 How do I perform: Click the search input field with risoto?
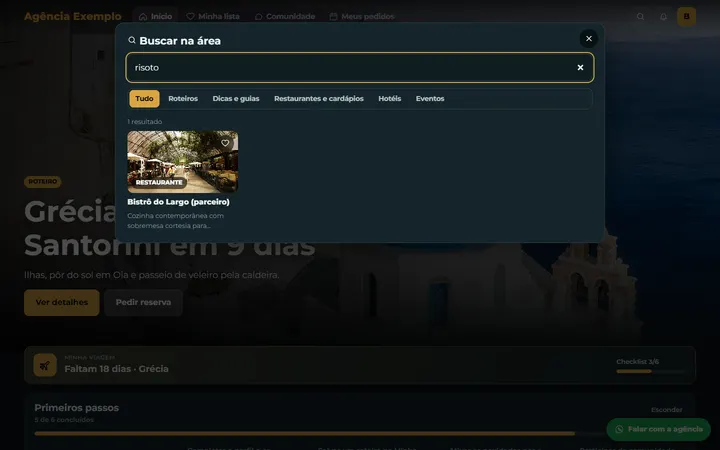(x=360, y=68)
